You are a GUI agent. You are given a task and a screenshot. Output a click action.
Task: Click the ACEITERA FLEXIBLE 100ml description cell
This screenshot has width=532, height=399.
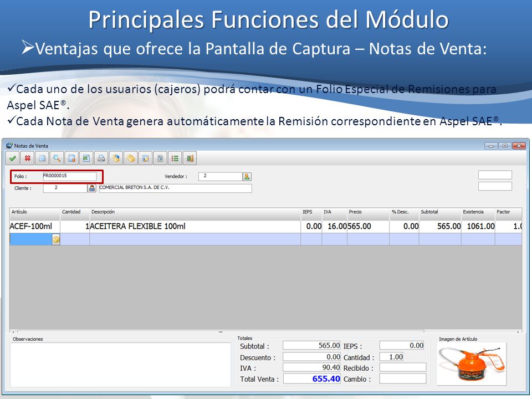coord(195,226)
